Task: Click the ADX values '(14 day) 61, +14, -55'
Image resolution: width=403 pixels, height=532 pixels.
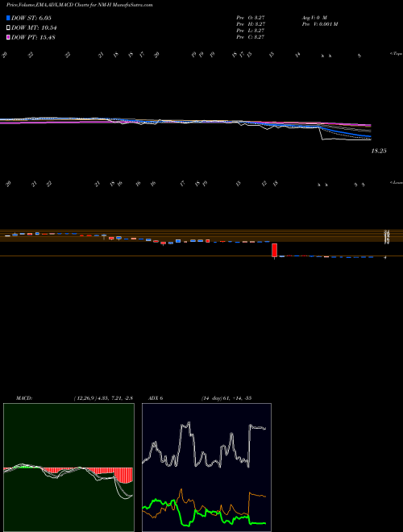Action: click(226, 398)
